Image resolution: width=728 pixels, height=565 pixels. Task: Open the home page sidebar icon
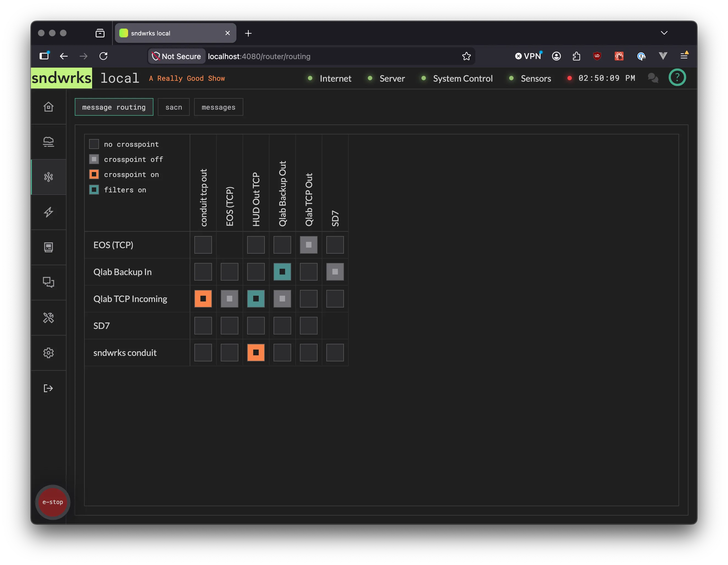[x=49, y=107]
